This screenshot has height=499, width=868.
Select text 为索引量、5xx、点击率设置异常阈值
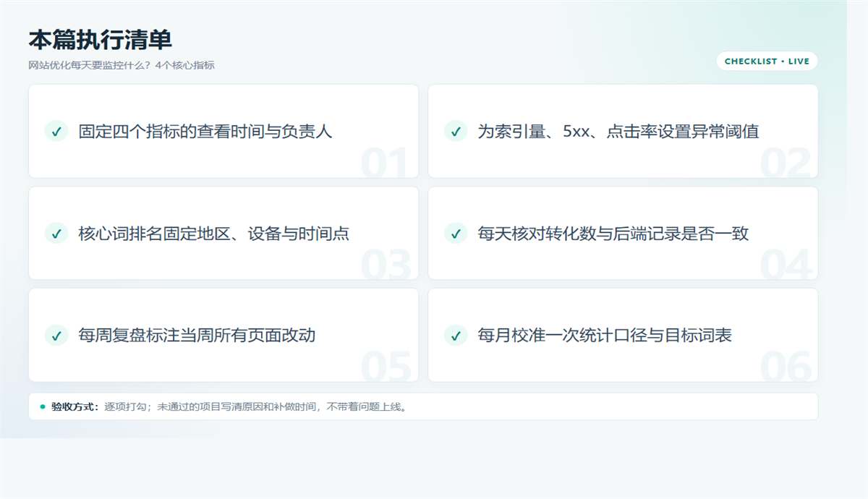[618, 132]
